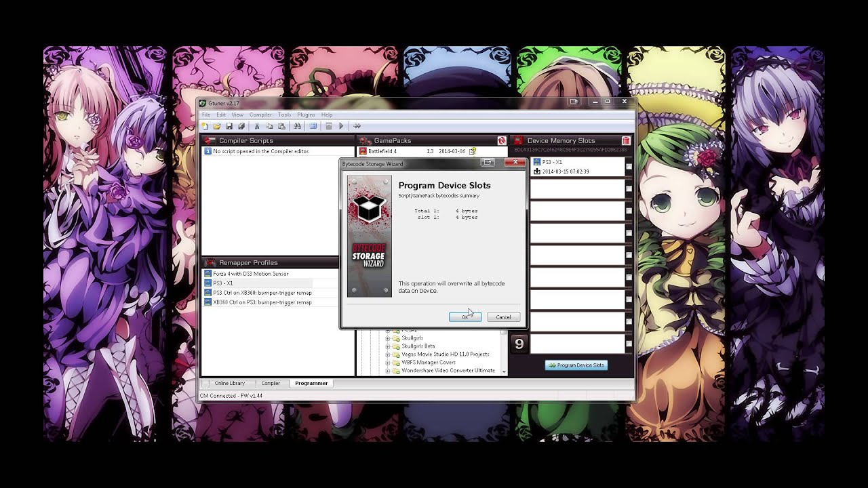Click the red trash icon in Device Memory Slots
The width and height of the screenshot is (868, 488).
click(626, 140)
